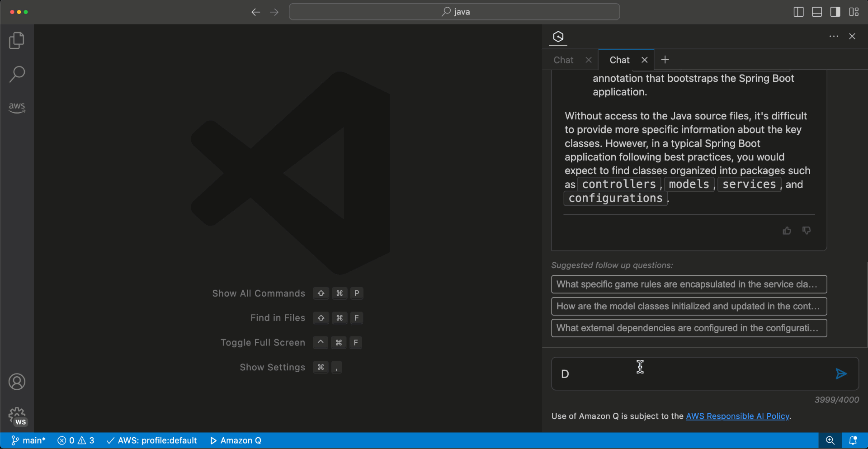The height and width of the screenshot is (449, 868).
Task: Close the first Chat tab
Action: point(588,60)
